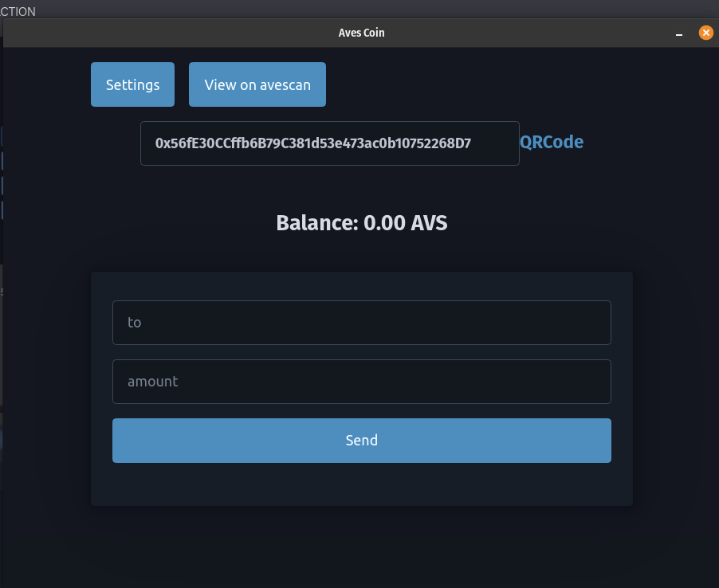Submit the transfer with the Send button

[361, 440]
